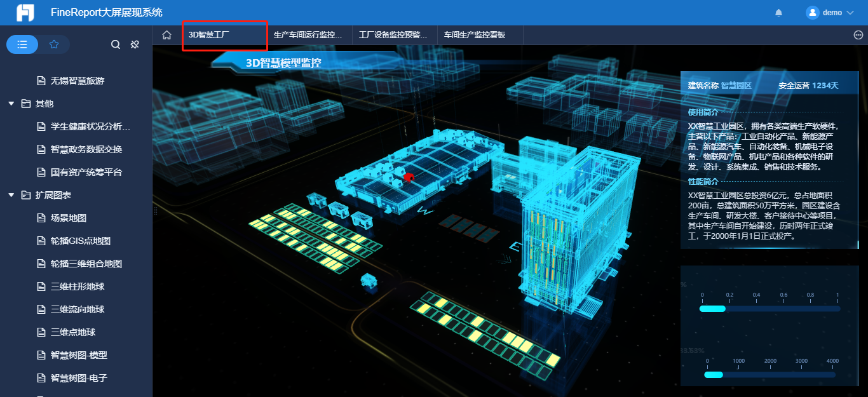
Task: Click the 3D智慧模型监控 title banner
Action: [x=283, y=62]
